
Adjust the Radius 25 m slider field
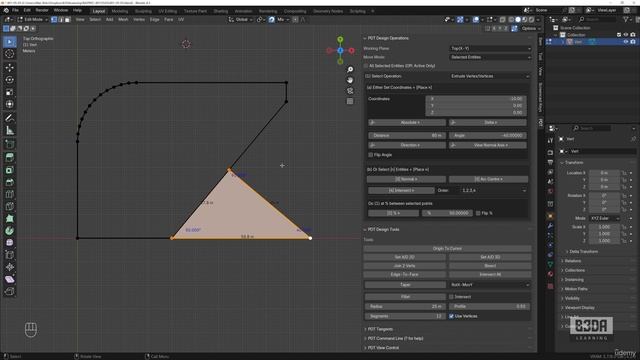coord(405,307)
